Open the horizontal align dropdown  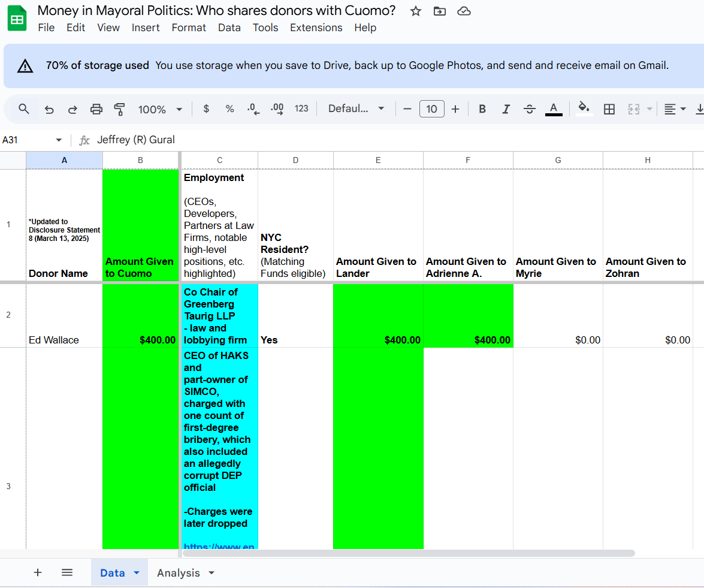(x=675, y=108)
